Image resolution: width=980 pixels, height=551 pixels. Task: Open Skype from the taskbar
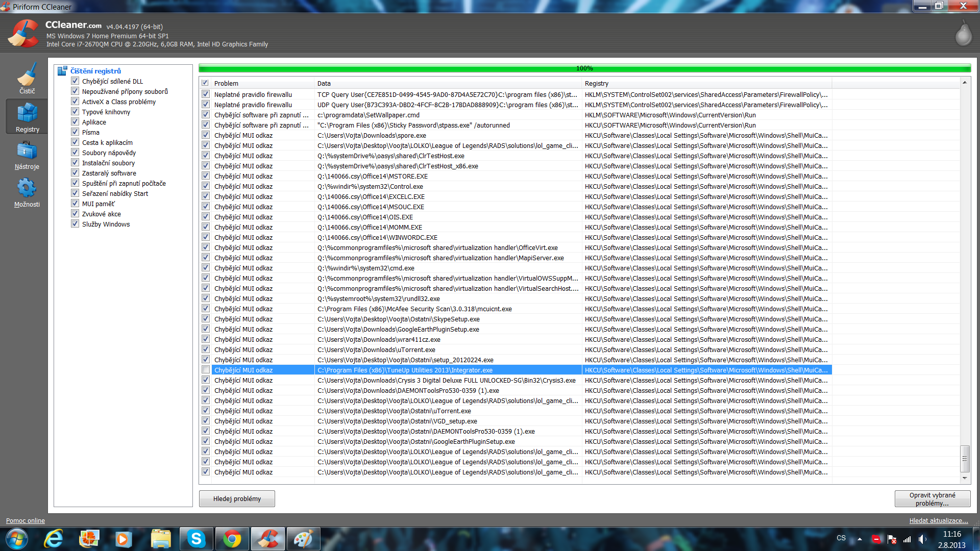coord(196,539)
